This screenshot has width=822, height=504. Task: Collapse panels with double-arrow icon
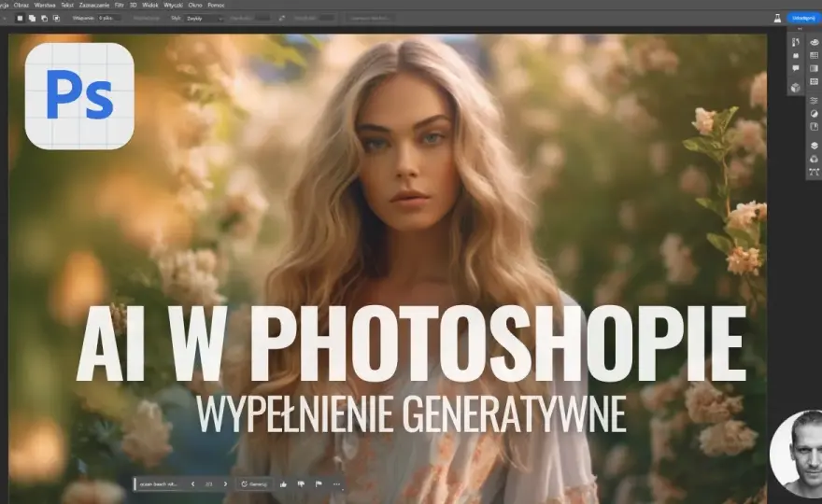[x=800, y=29]
